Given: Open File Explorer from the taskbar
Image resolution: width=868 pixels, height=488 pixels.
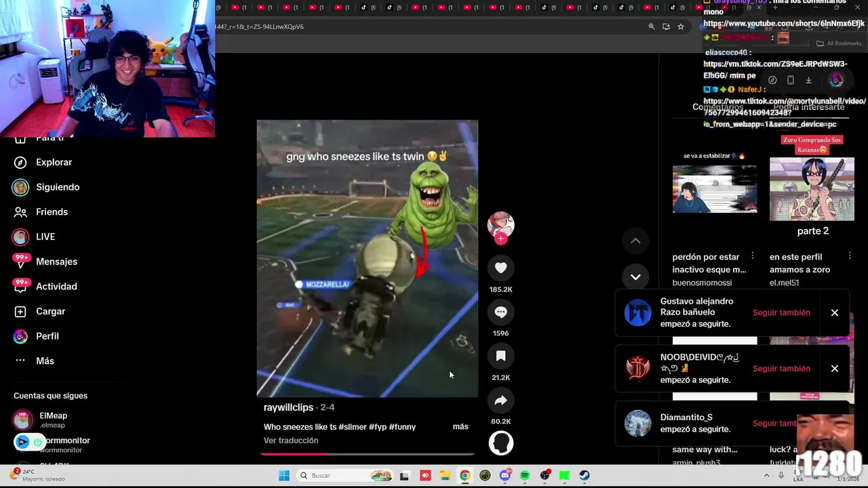Looking at the screenshot, I should tap(445, 475).
